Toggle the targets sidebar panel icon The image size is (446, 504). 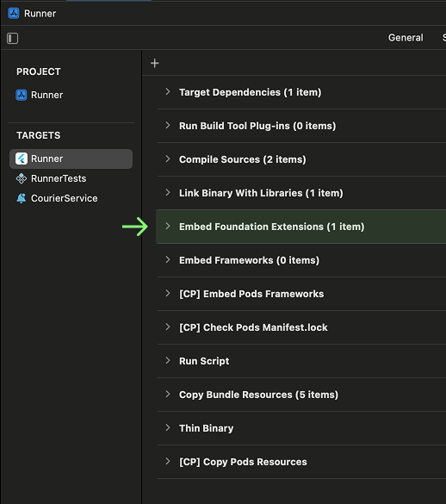[13, 38]
